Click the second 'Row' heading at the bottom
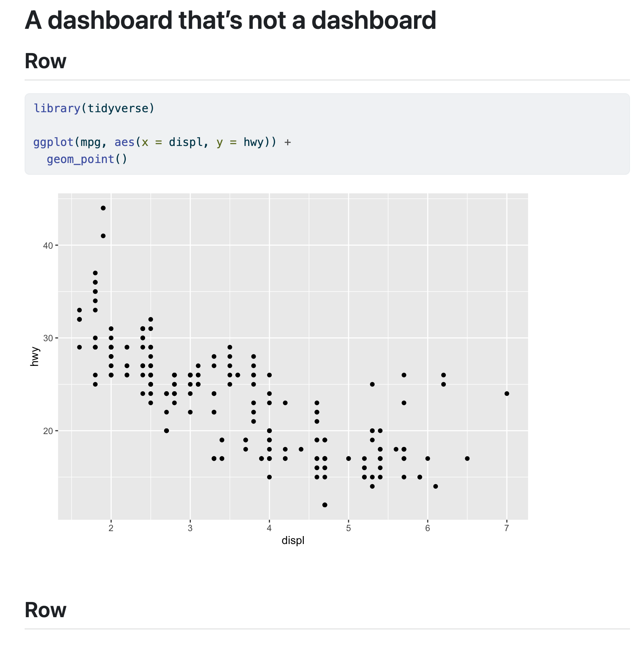Image resolution: width=644 pixels, height=646 pixels. [45, 610]
